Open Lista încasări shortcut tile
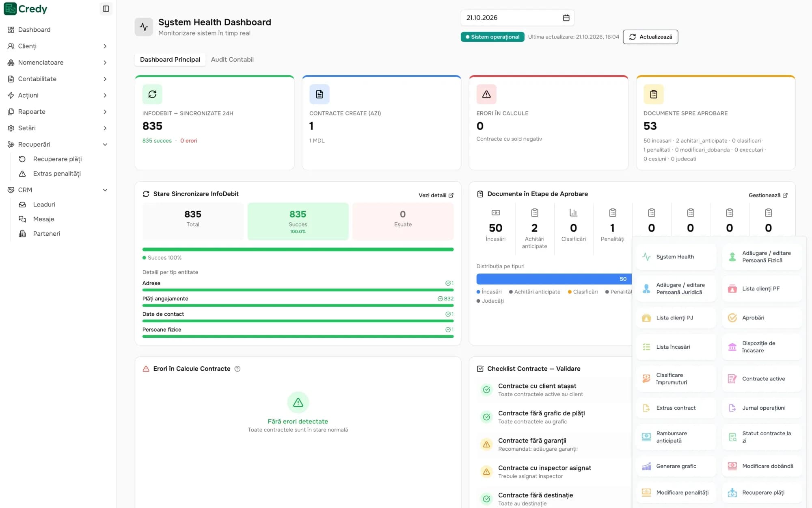The image size is (812, 508). click(x=676, y=347)
